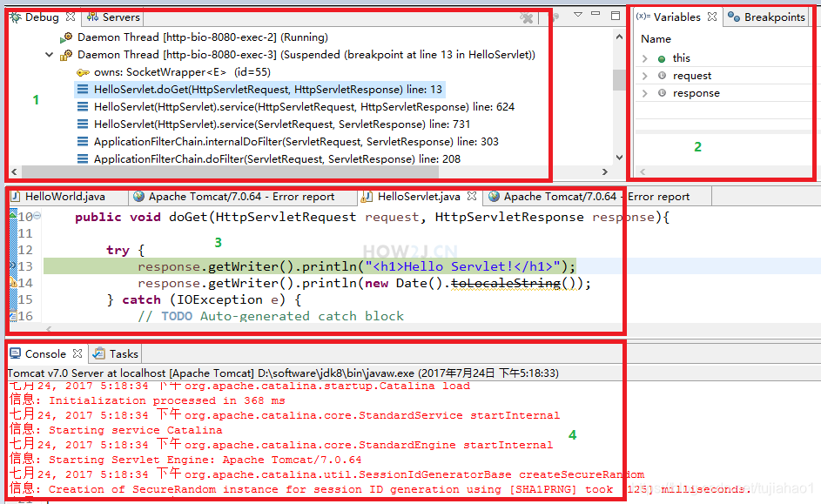Expand the 'this' variable
The height and width of the screenshot is (504, 821).
pyautogui.click(x=645, y=58)
